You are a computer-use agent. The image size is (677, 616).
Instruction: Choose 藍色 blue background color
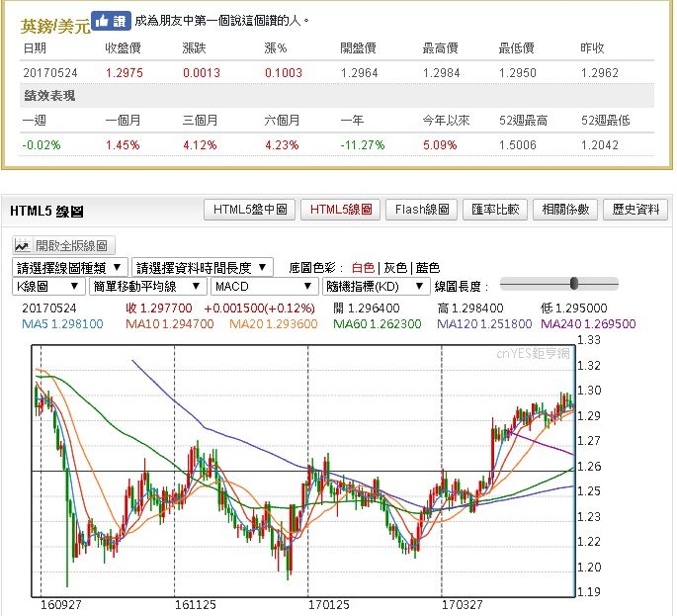point(427,268)
